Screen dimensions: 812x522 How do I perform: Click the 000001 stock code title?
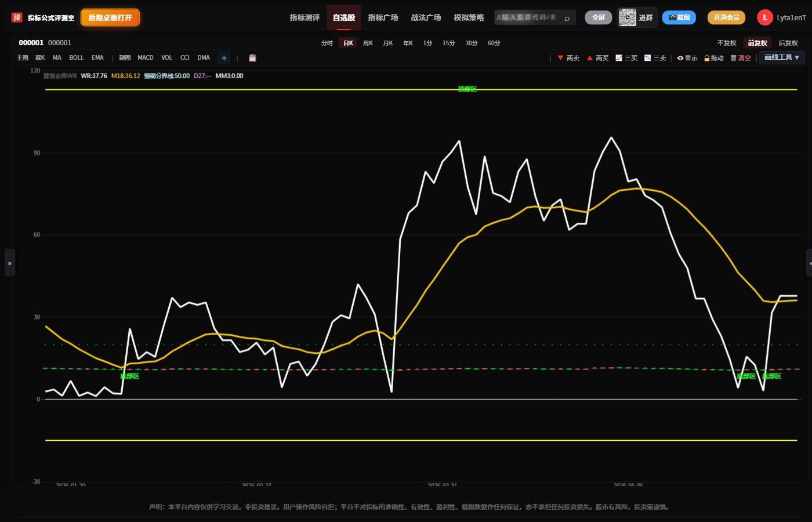[31, 43]
